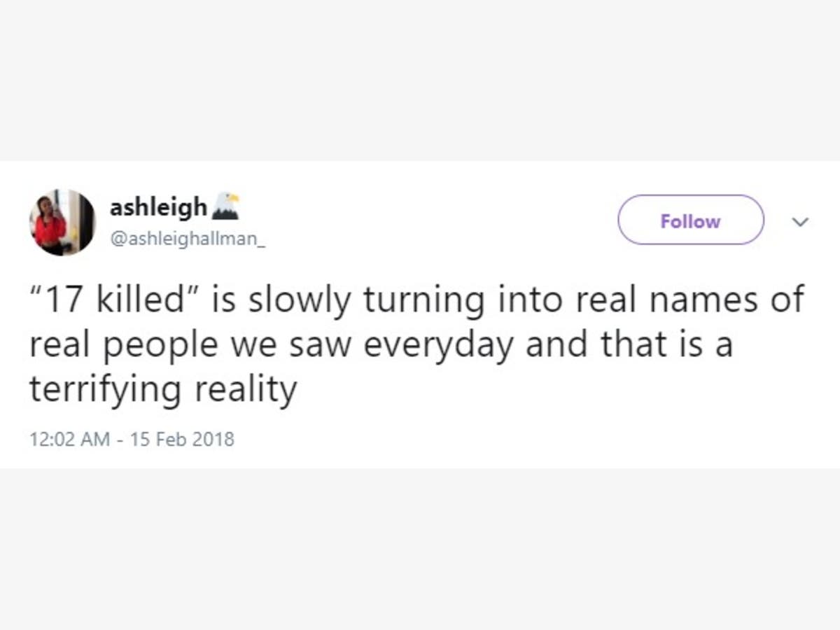The width and height of the screenshot is (840, 630).
Task: Click the word "terrifying" in the tweet
Action: [106, 389]
